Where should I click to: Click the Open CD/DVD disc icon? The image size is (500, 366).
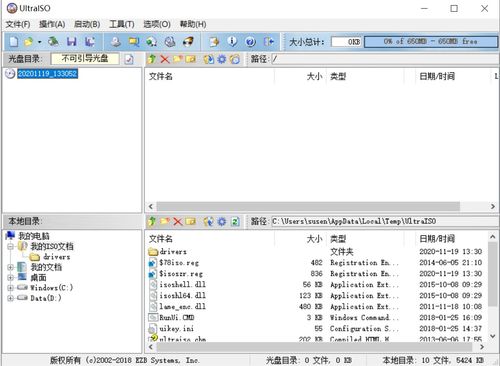point(53,42)
